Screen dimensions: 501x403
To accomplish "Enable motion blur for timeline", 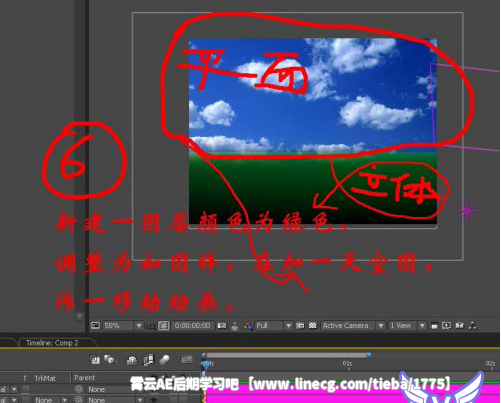I will pos(164,360).
